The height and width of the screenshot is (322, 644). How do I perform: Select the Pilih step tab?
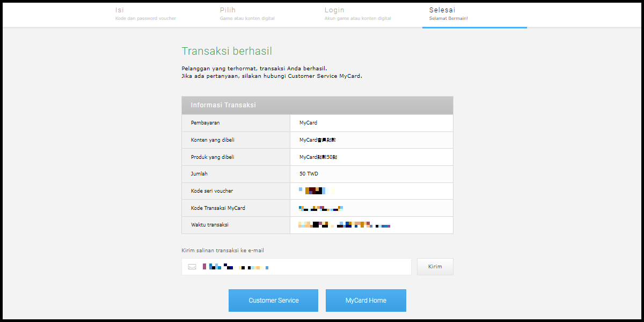tap(247, 14)
